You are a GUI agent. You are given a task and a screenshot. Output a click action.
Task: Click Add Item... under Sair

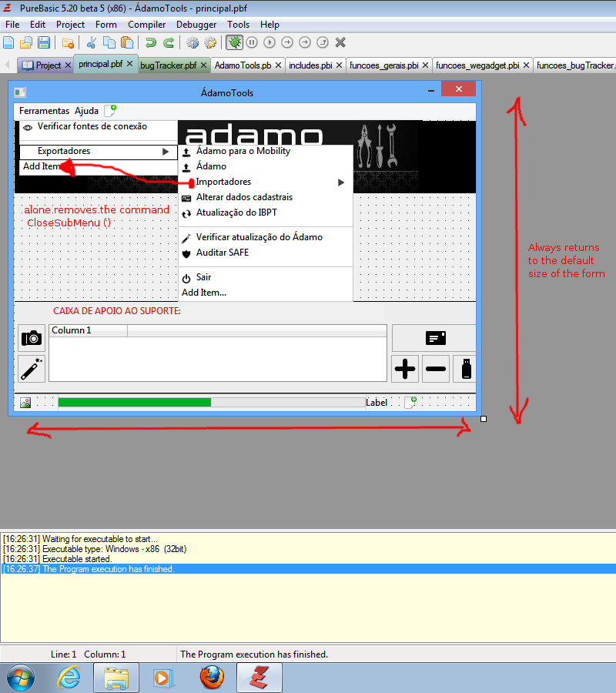pos(204,293)
